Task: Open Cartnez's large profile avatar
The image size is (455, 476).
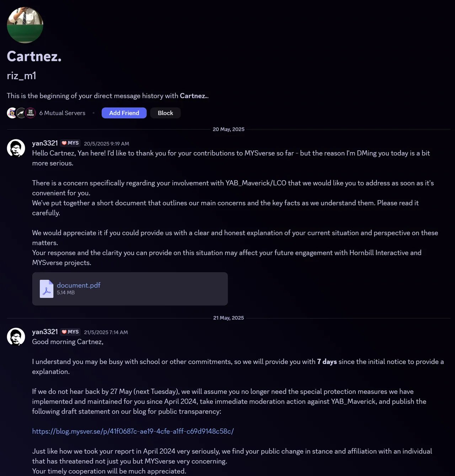Action: [25, 25]
